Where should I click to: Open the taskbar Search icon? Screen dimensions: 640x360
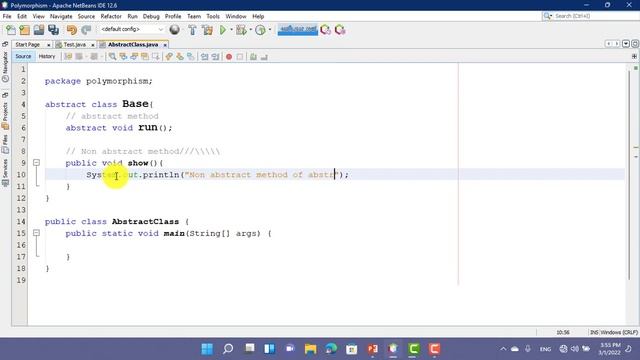click(x=228, y=349)
